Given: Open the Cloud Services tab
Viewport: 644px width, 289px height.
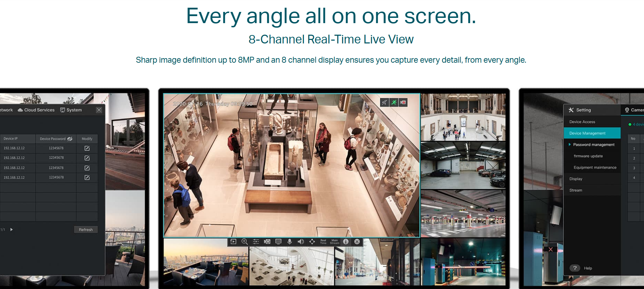Looking at the screenshot, I should tap(36, 110).
